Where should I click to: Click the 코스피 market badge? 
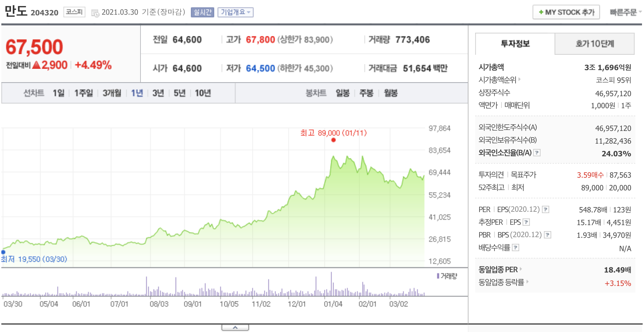point(74,12)
